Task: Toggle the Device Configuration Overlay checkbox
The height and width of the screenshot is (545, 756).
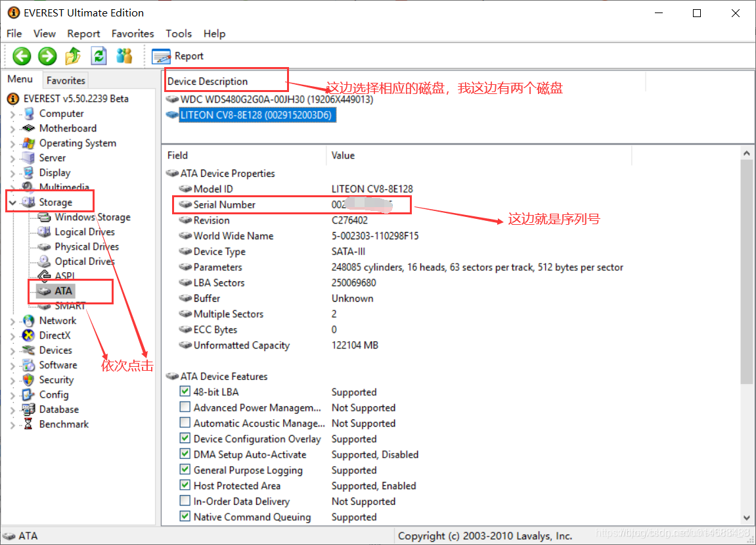Action: point(185,438)
